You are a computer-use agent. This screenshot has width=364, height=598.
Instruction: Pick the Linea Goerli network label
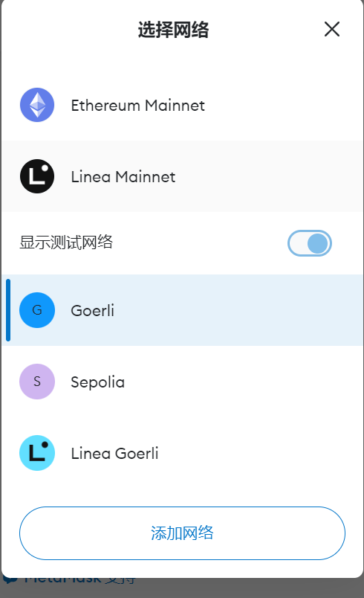point(114,454)
